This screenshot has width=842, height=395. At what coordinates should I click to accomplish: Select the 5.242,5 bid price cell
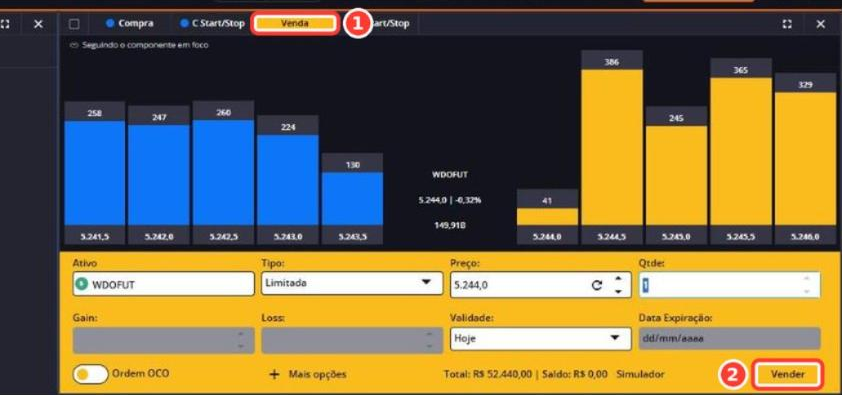pos(223,236)
